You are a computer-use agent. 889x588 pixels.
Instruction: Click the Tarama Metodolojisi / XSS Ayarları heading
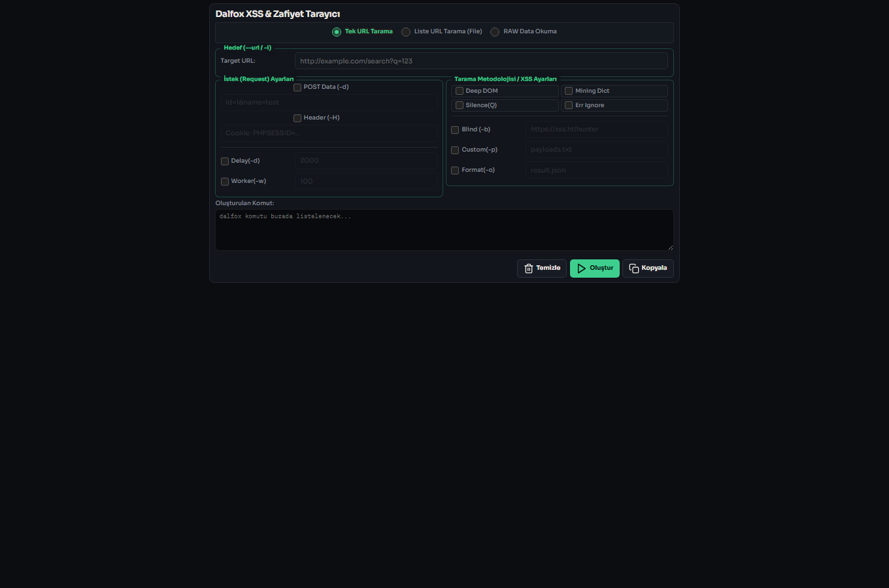coord(506,79)
